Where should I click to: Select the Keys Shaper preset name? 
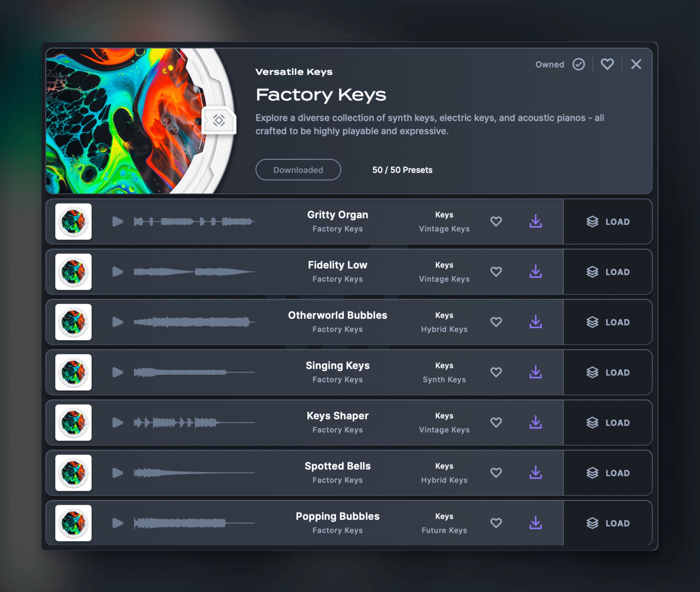[x=337, y=416]
